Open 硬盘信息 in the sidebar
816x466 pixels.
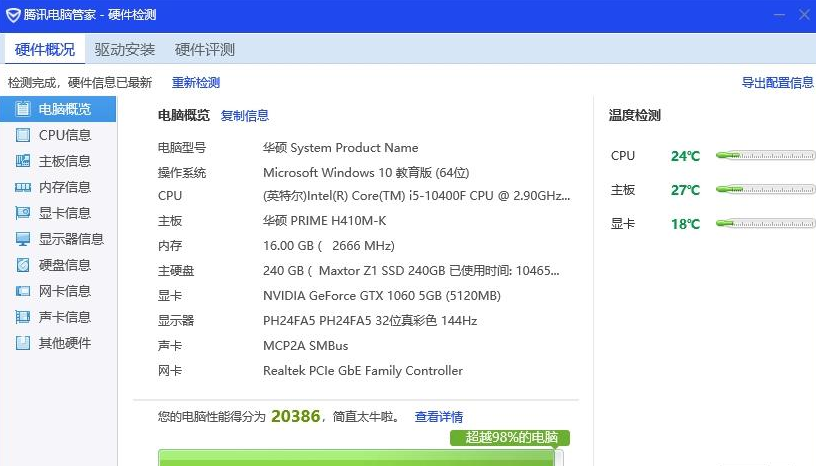(58, 265)
